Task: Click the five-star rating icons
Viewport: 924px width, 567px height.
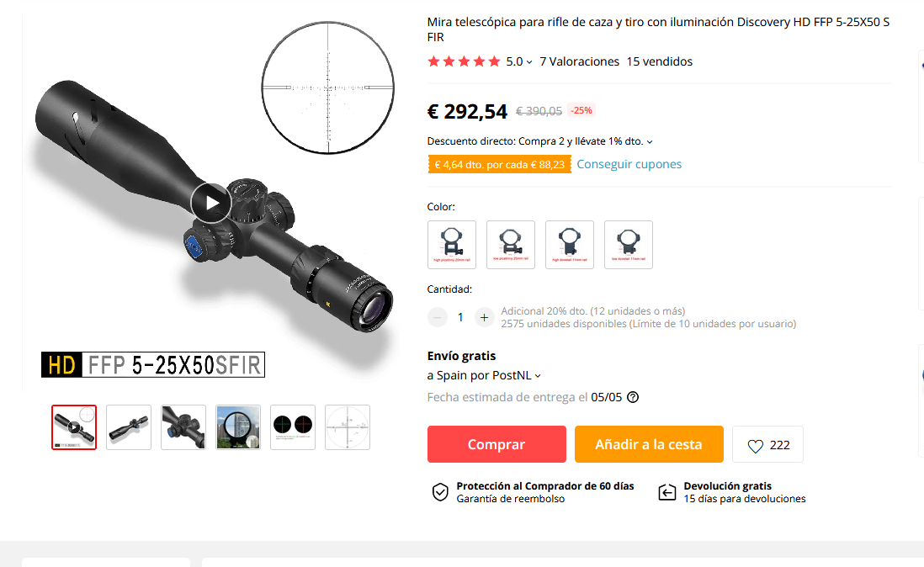Action: 464,61
